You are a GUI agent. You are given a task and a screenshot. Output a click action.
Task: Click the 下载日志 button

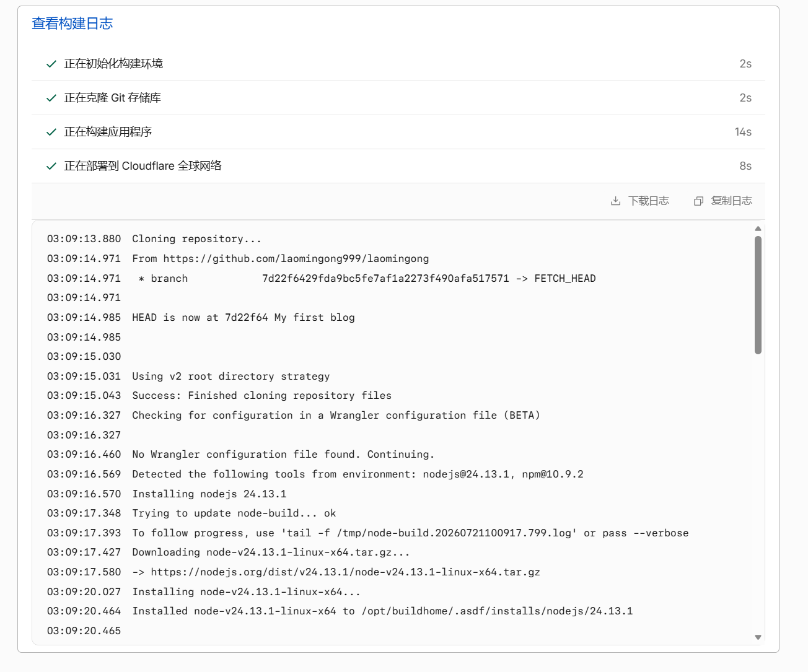[x=640, y=201]
